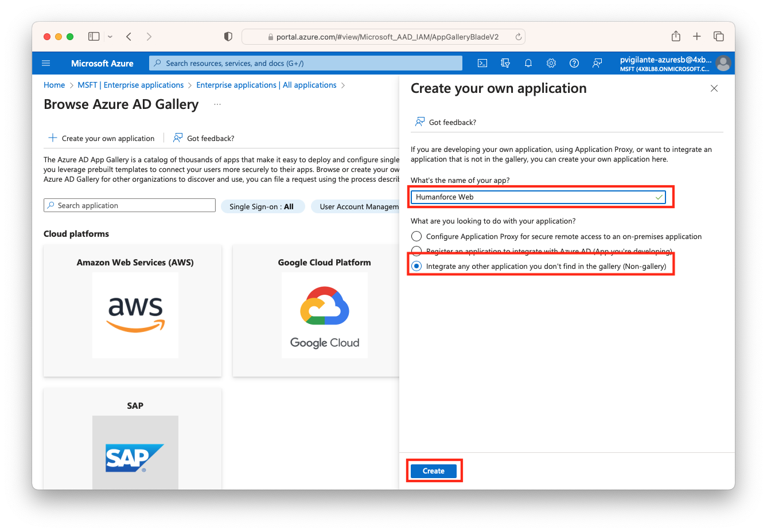This screenshot has width=767, height=532.
Task: Open the Azure portal hamburger menu
Action: 46,63
